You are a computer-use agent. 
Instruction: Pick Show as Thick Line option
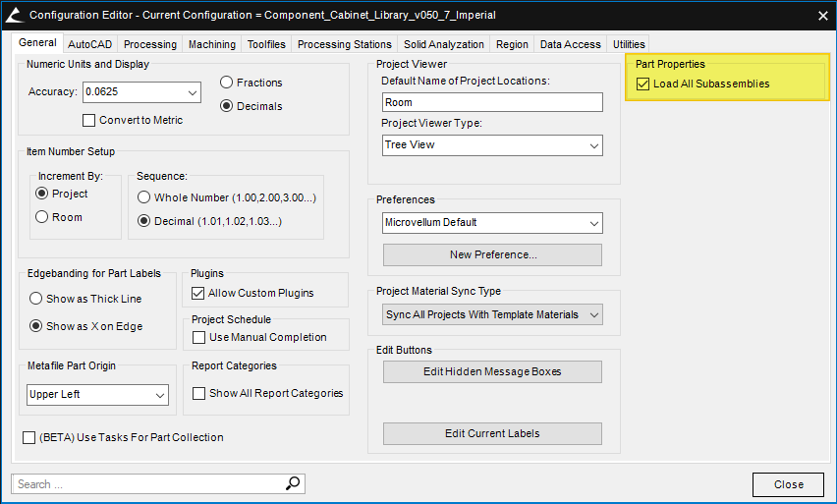[36, 299]
